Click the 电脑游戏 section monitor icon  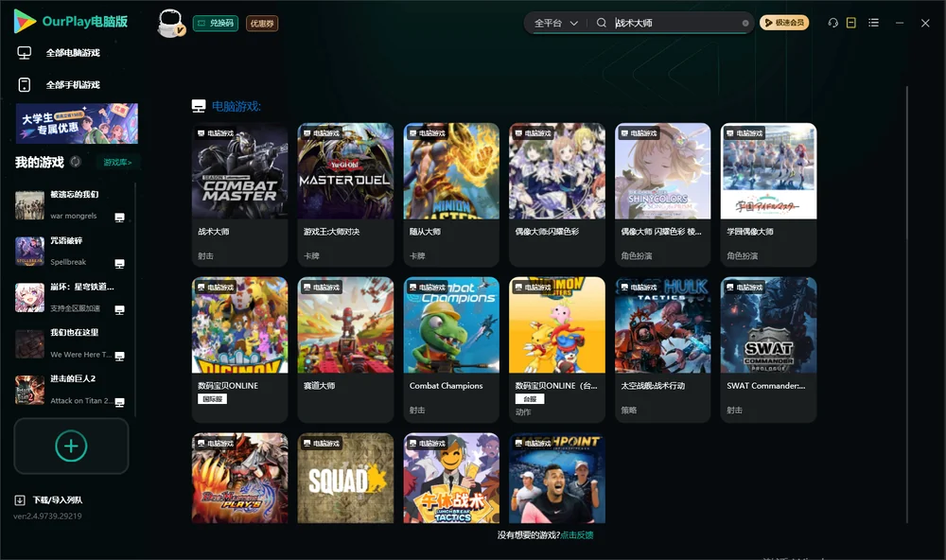pos(199,106)
